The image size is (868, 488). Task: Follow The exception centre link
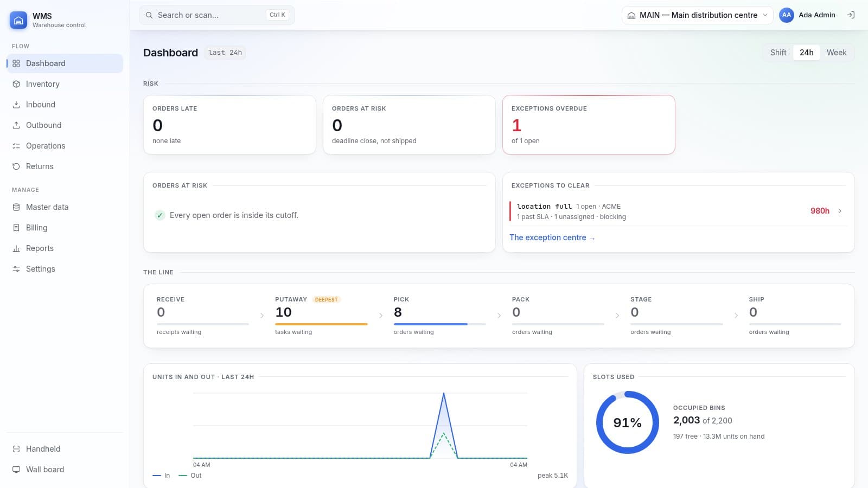pyautogui.click(x=552, y=237)
